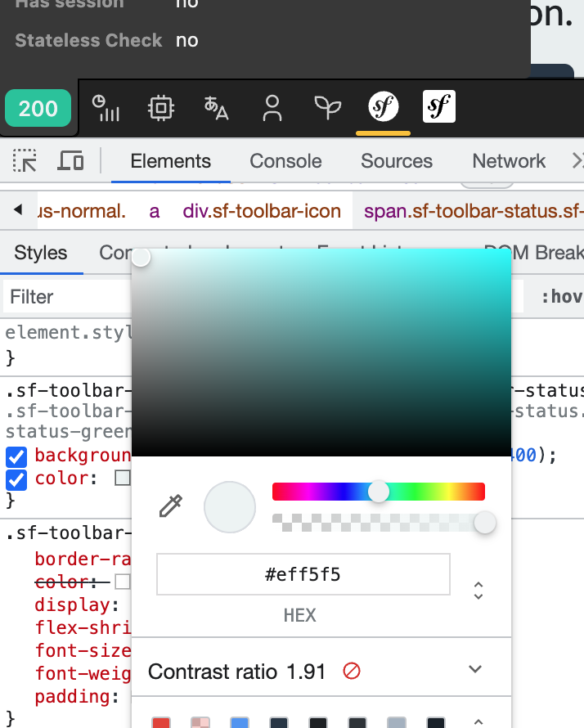
Task: Open the memory chip toolbar panel icon
Action: click(160, 108)
